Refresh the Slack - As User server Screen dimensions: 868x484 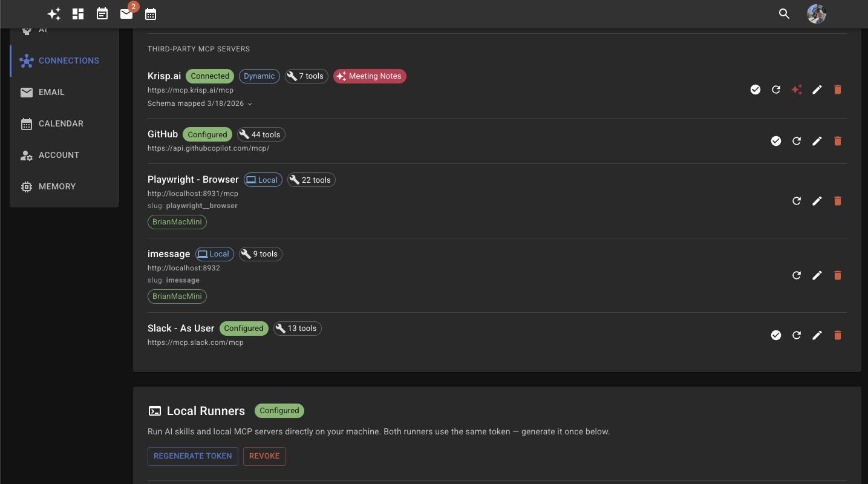797,335
